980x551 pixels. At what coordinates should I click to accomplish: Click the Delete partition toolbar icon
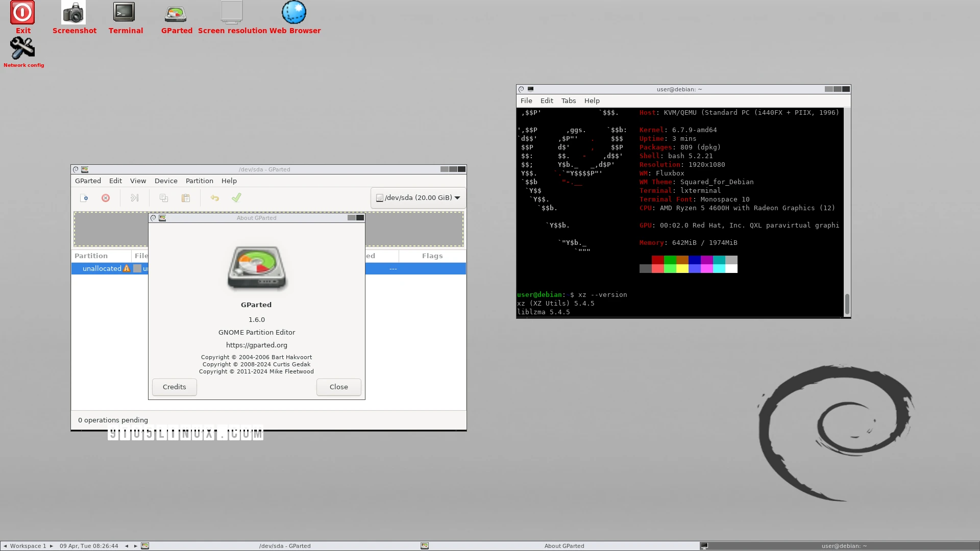click(106, 198)
